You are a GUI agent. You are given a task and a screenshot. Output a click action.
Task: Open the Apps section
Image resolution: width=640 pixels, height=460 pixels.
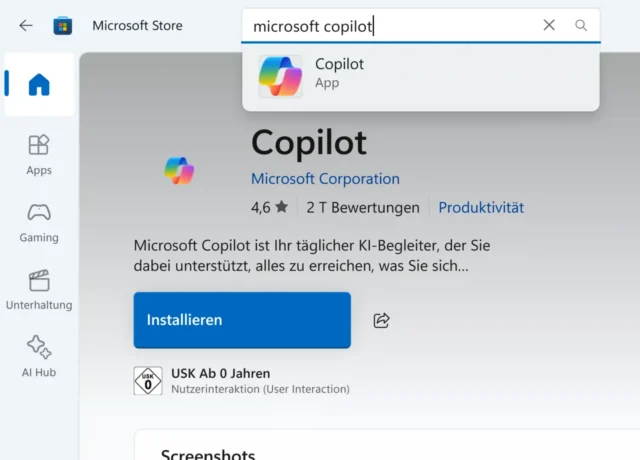(39, 154)
